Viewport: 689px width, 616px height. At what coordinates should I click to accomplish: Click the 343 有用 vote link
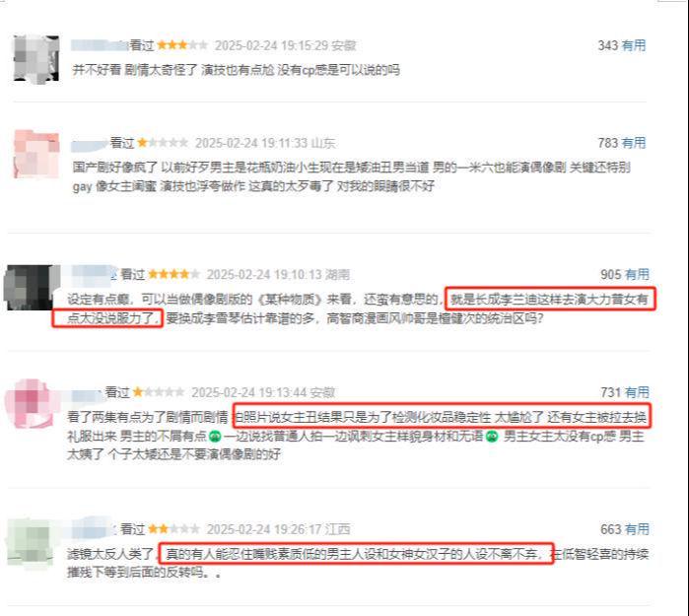coord(621,45)
